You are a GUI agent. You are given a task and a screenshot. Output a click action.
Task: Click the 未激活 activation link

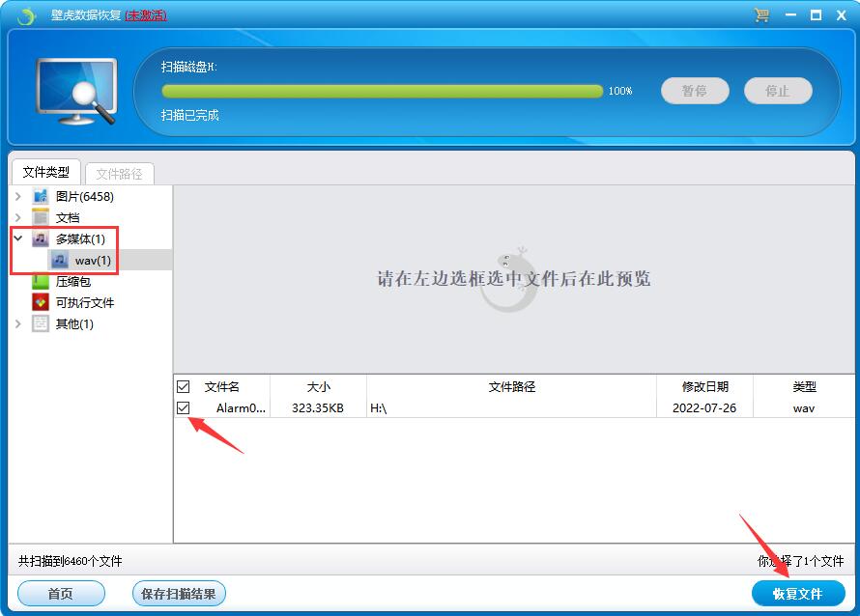coord(146,15)
